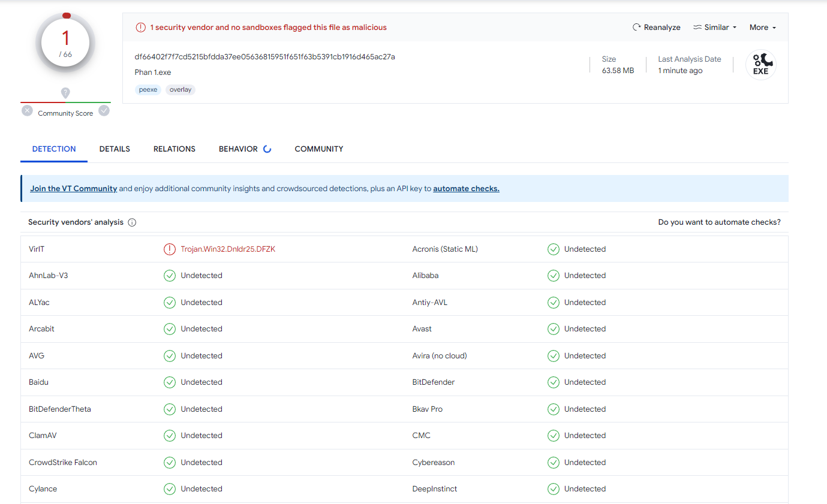Click the Cylance undetected check icon
Screen dimensions: 827x504
(x=170, y=489)
